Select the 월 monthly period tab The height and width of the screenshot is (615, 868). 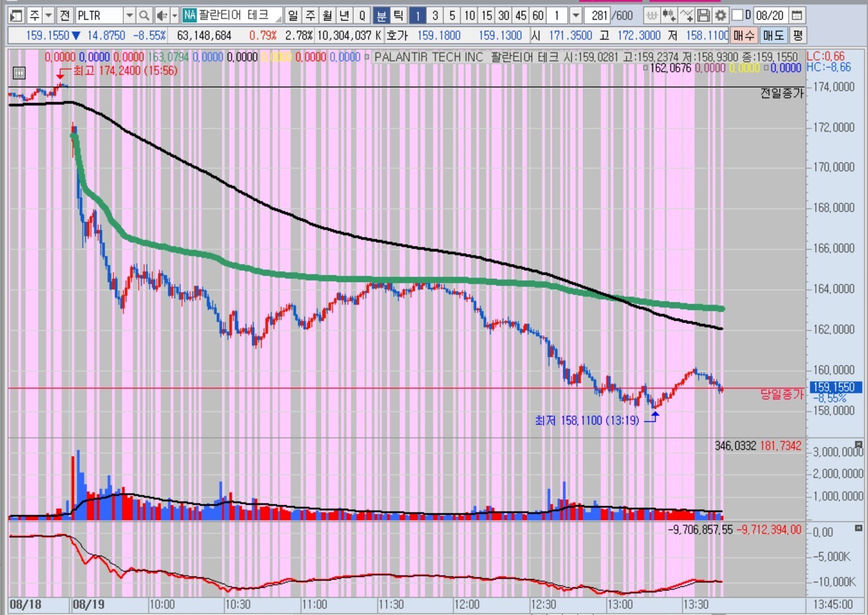[x=328, y=16]
